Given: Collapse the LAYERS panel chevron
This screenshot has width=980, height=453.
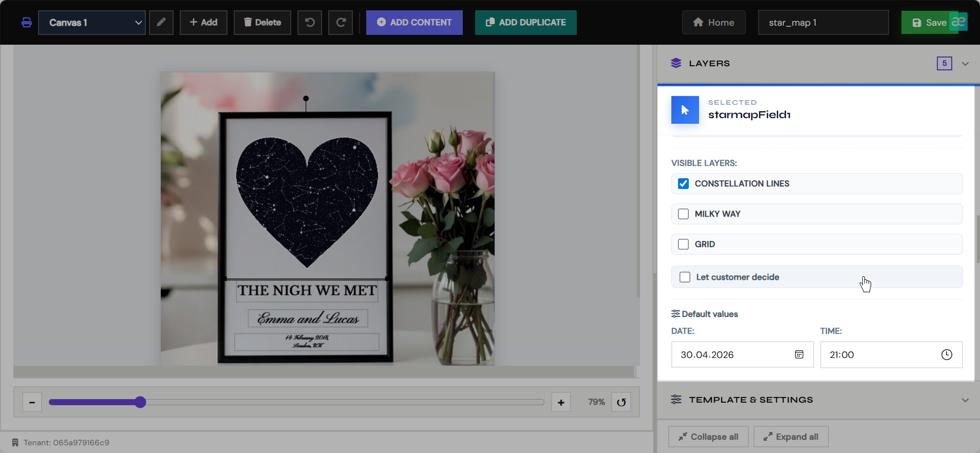Looking at the screenshot, I should click(x=965, y=64).
